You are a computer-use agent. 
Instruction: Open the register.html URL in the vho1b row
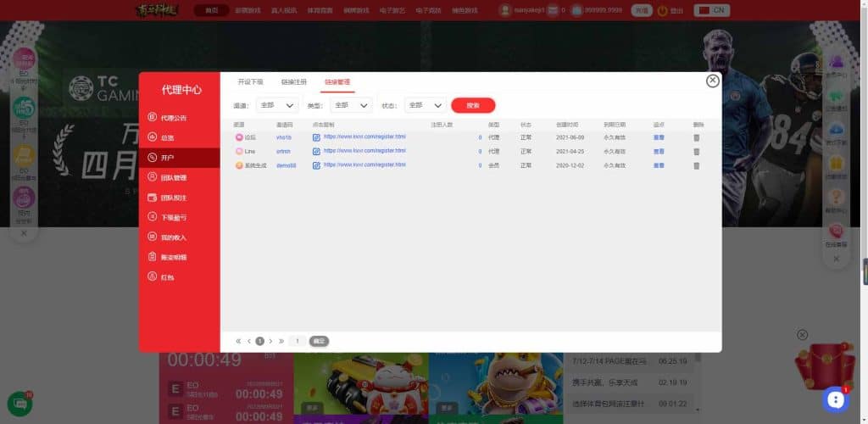click(x=364, y=137)
